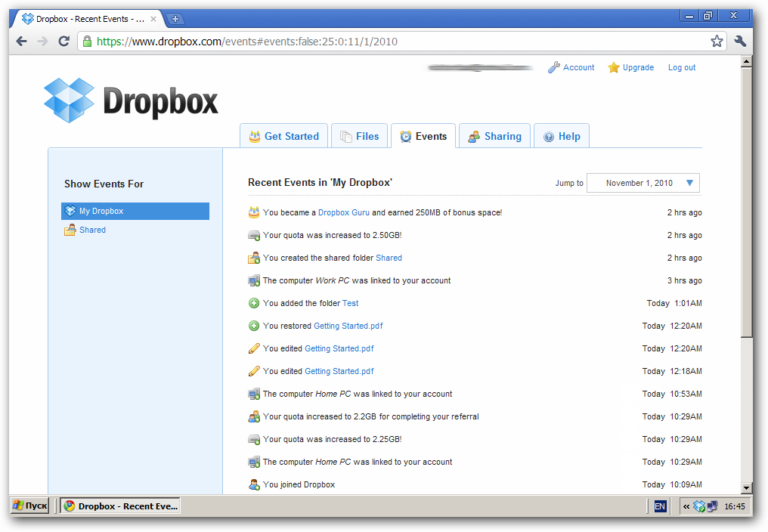Click the Dropbox box icon next to My Dropbox
Image resolution: width=768 pixels, height=532 pixels.
[x=70, y=211]
